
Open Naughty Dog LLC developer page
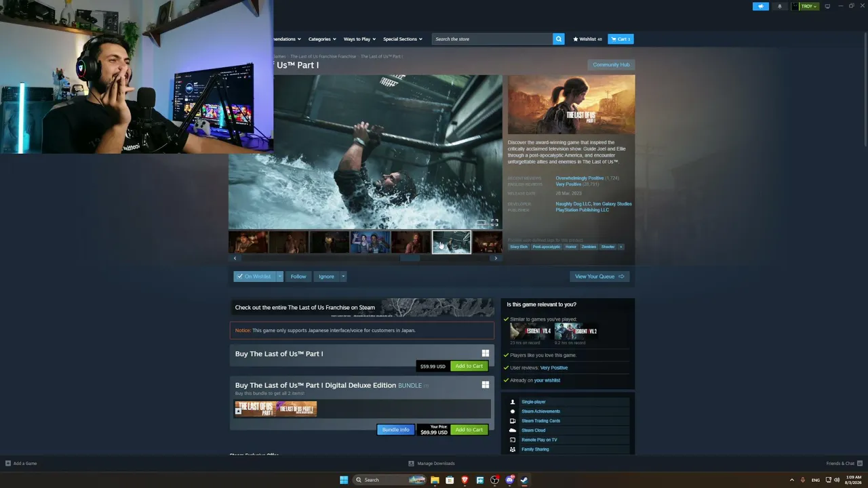573,204
